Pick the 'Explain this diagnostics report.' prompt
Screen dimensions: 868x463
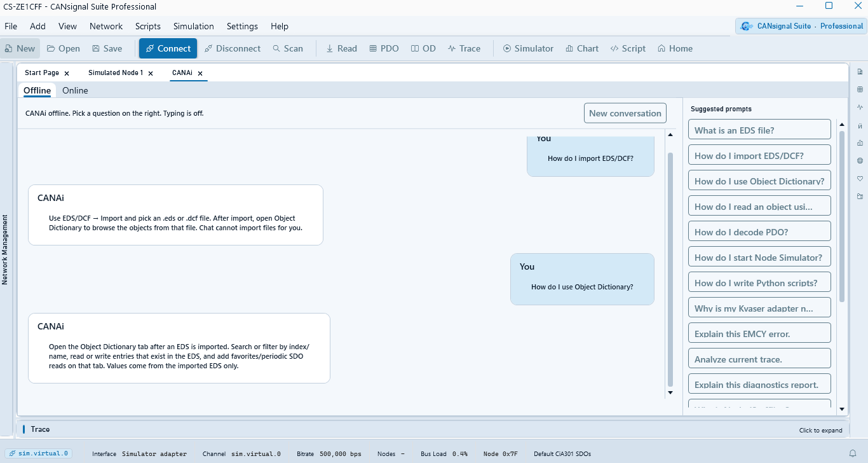759,384
